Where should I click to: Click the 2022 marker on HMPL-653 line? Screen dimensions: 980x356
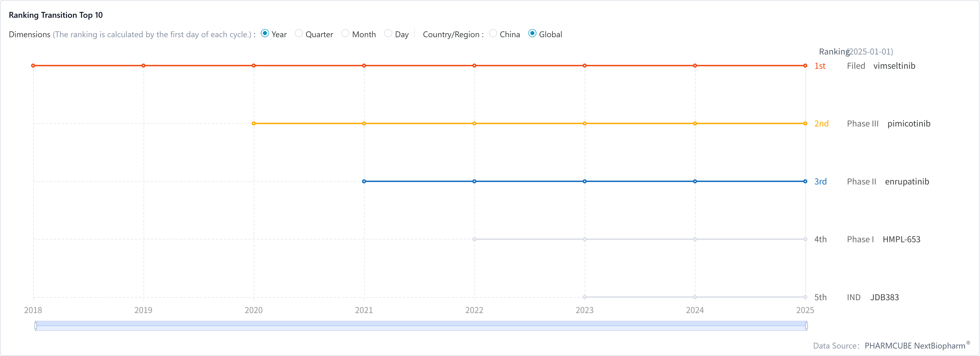tap(474, 239)
